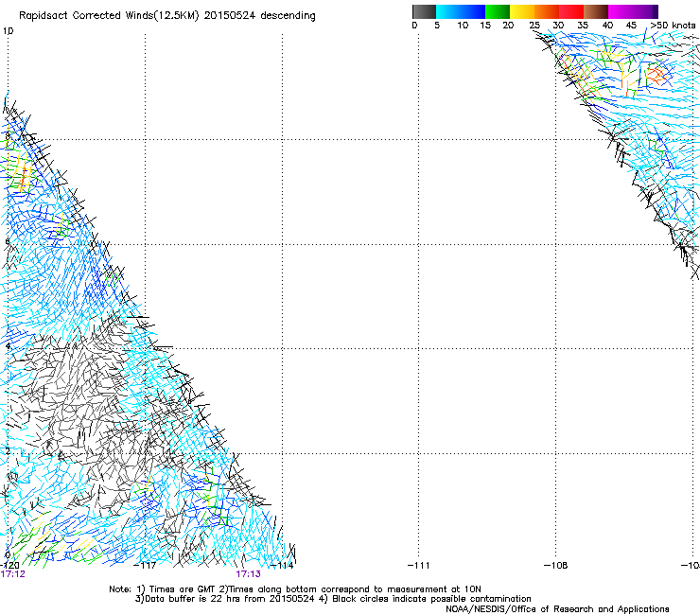Click the gray 0-5 knots legend swatch
This screenshot has height=615, width=700.
point(424,11)
